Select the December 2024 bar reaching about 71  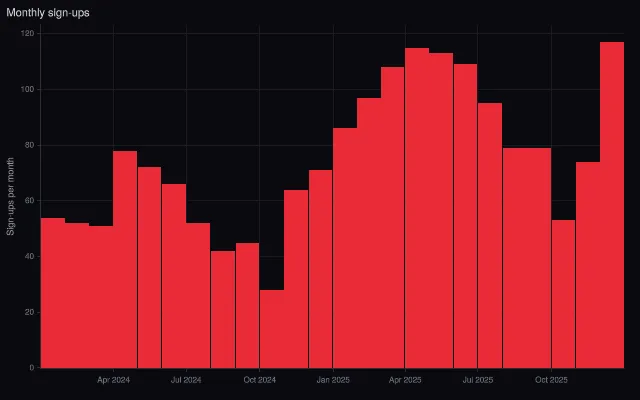coord(320,269)
